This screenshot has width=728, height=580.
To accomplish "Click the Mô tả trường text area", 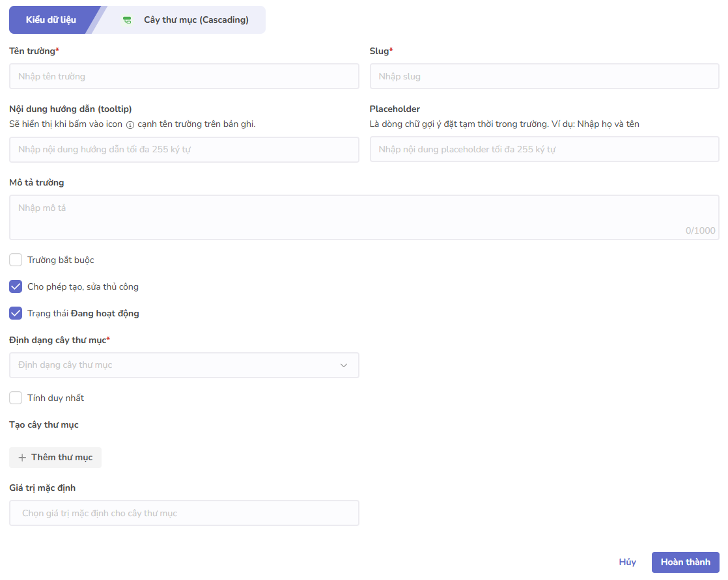I will pyautogui.click(x=363, y=217).
